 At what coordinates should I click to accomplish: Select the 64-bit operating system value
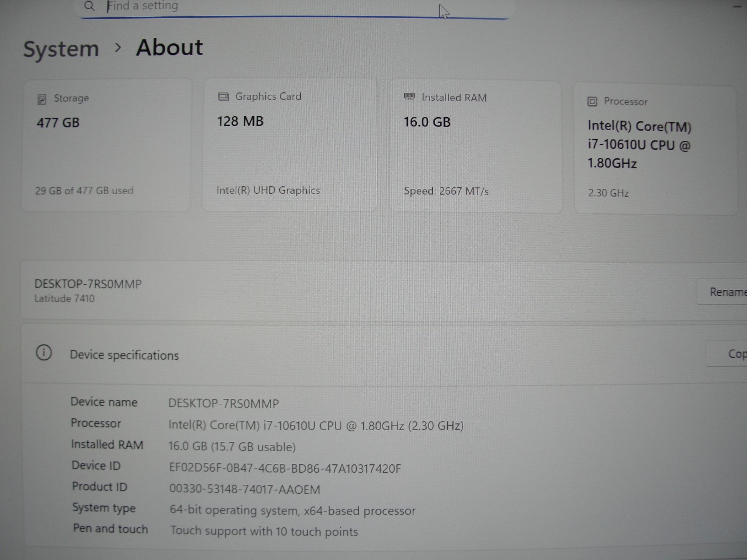[x=292, y=510]
